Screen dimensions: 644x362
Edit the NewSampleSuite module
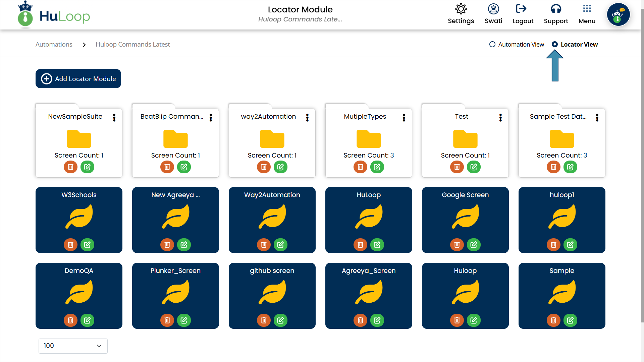(87, 167)
